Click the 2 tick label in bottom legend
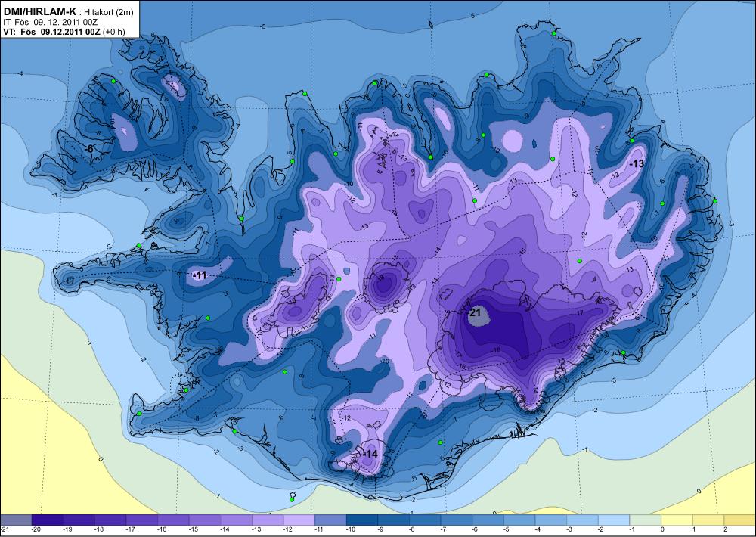 [725, 529]
